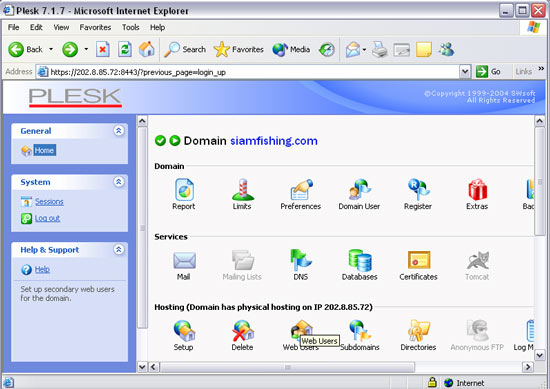Open the Subdomains icon

tap(360, 330)
